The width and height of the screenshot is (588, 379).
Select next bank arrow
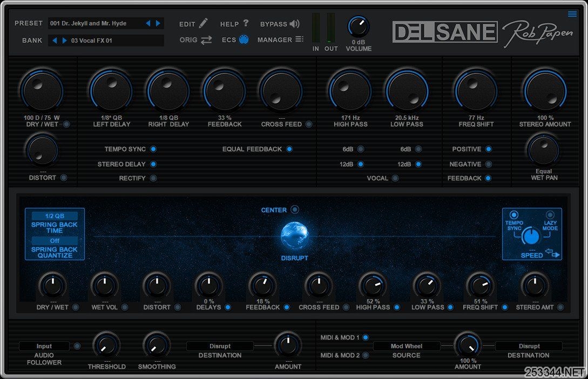pyautogui.click(x=64, y=40)
